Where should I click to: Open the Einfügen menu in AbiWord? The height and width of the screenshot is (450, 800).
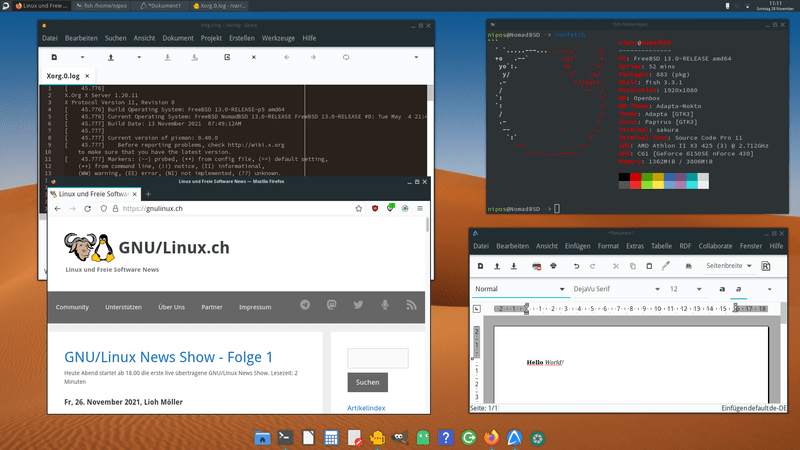point(578,246)
